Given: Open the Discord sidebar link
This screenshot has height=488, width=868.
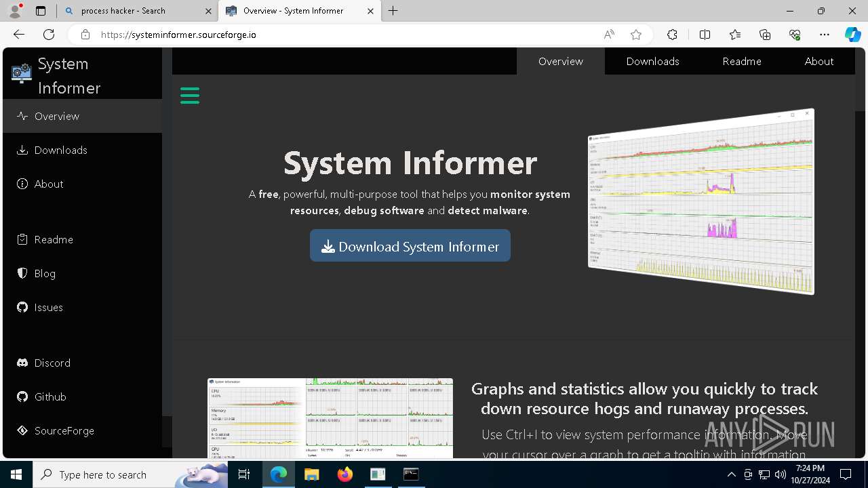Looking at the screenshot, I should [82, 363].
